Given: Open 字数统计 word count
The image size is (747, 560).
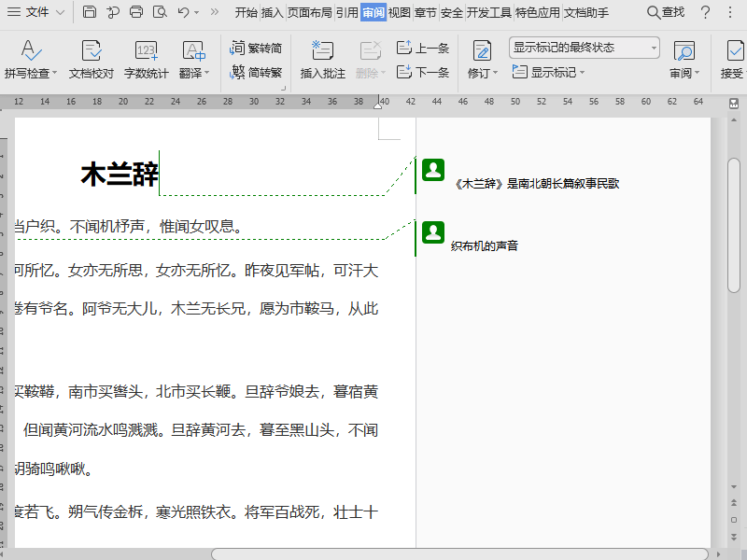Looking at the screenshot, I should 147,60.
